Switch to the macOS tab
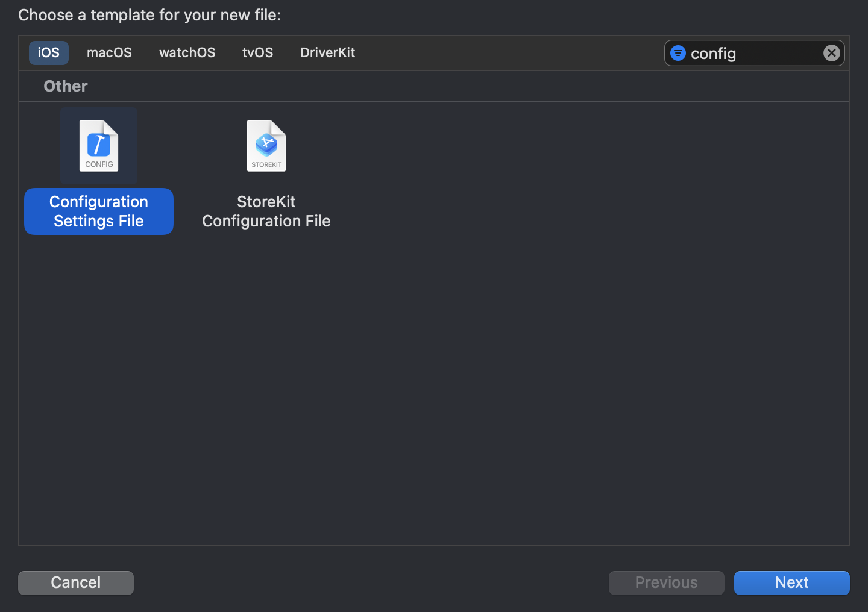The width and height of the screenshot is (868, 612). pos(109,52)
